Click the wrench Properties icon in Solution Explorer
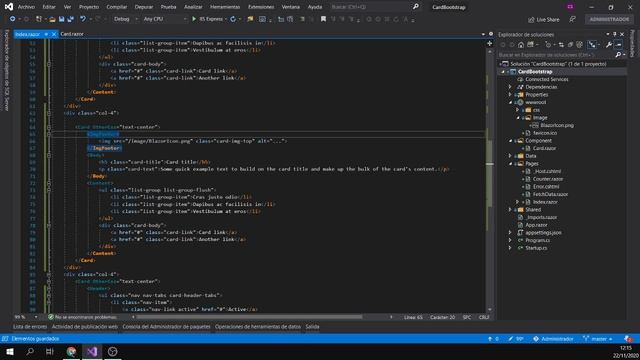 (609, 44)
